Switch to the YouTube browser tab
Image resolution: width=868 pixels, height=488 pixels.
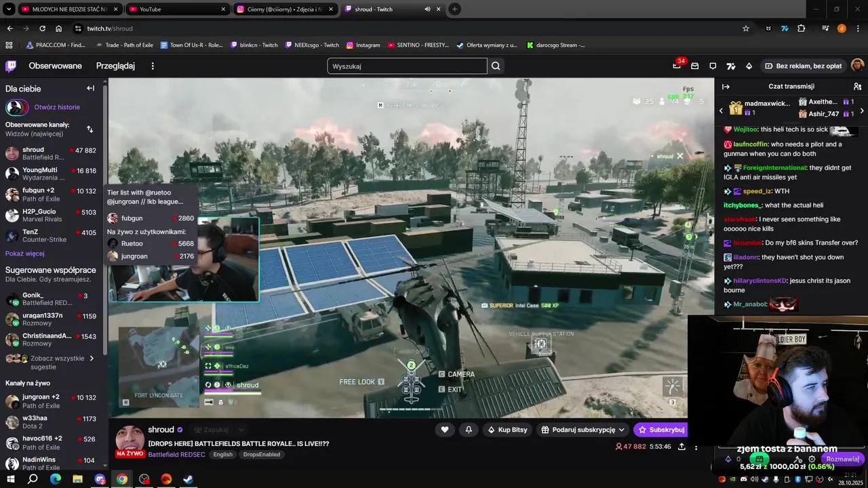point(177,9)
